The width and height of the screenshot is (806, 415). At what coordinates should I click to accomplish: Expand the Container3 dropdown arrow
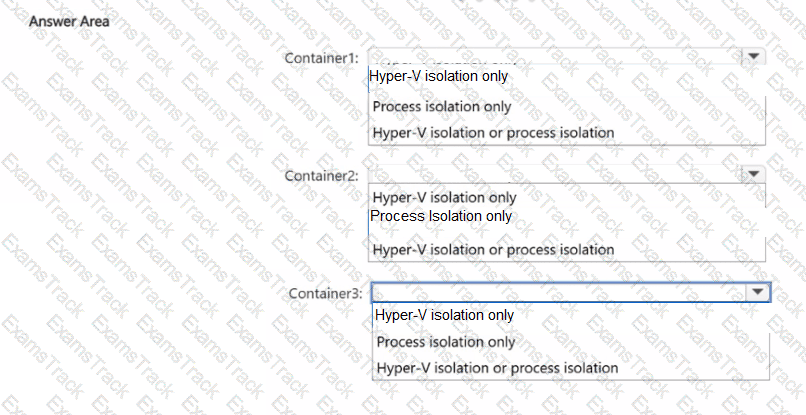click(758, 292)
